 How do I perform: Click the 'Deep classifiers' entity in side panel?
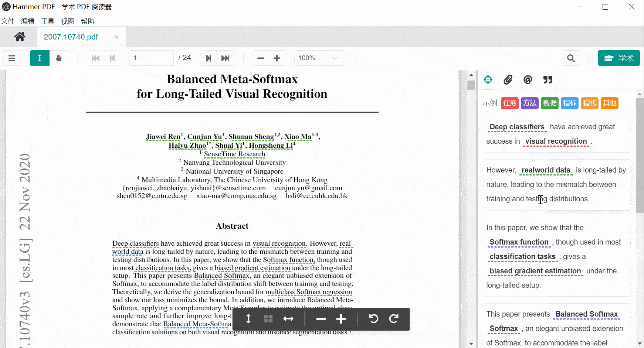517,127
